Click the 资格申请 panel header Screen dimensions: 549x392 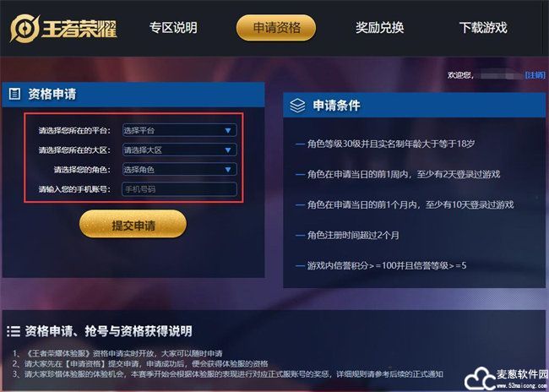133,95
